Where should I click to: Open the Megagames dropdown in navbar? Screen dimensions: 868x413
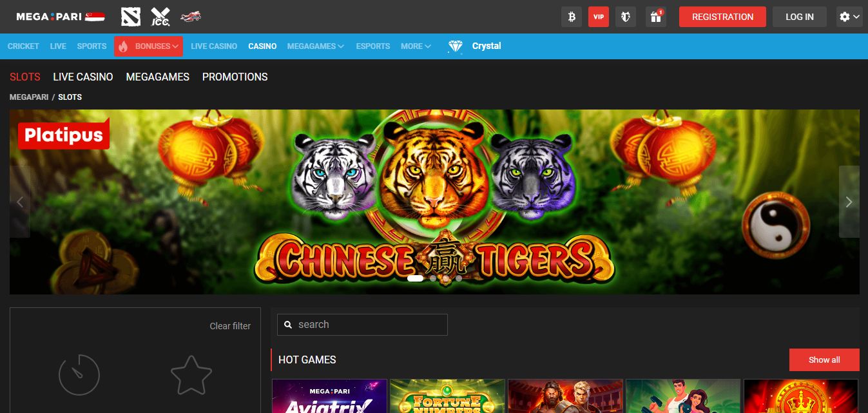315,46
